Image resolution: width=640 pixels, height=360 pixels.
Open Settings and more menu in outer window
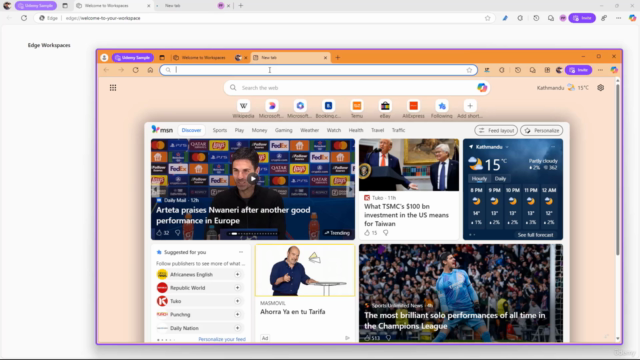coord(618,18)
